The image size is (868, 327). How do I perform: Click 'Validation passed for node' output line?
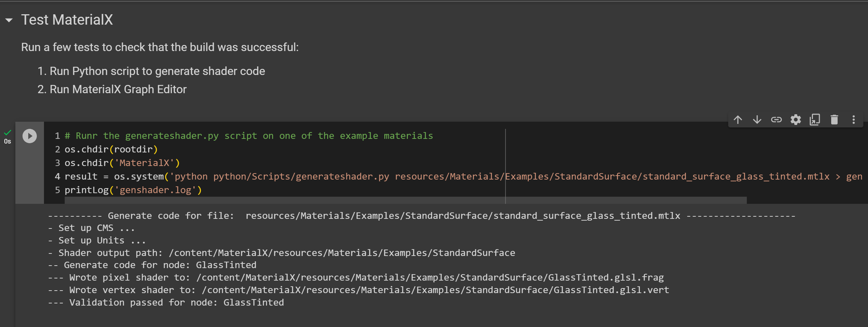click(x=166, y=302)
